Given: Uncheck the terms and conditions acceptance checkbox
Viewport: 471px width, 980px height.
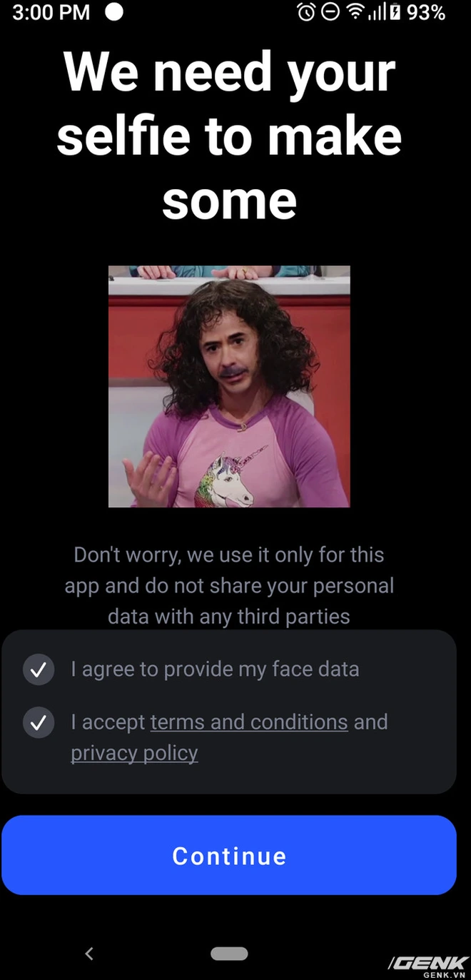Looking at the screenshot, I should click(x=39, y=722).
